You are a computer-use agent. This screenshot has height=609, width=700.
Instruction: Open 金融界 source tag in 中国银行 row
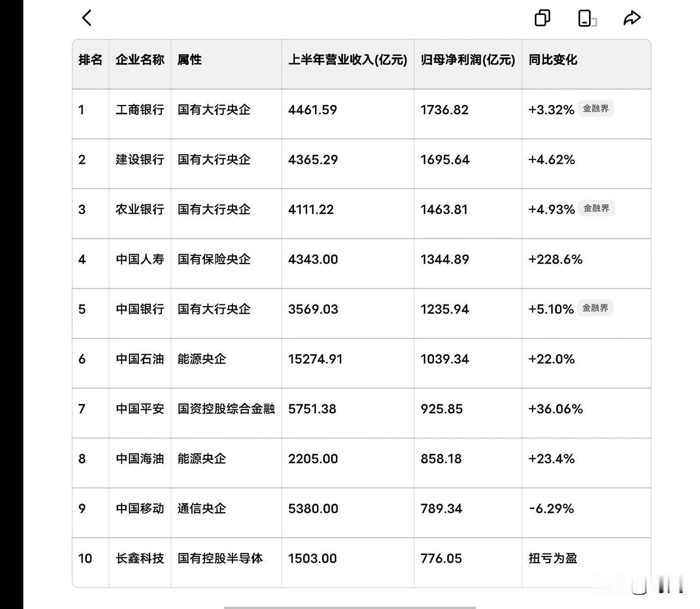pyautogui.click(x=595, y=308)
